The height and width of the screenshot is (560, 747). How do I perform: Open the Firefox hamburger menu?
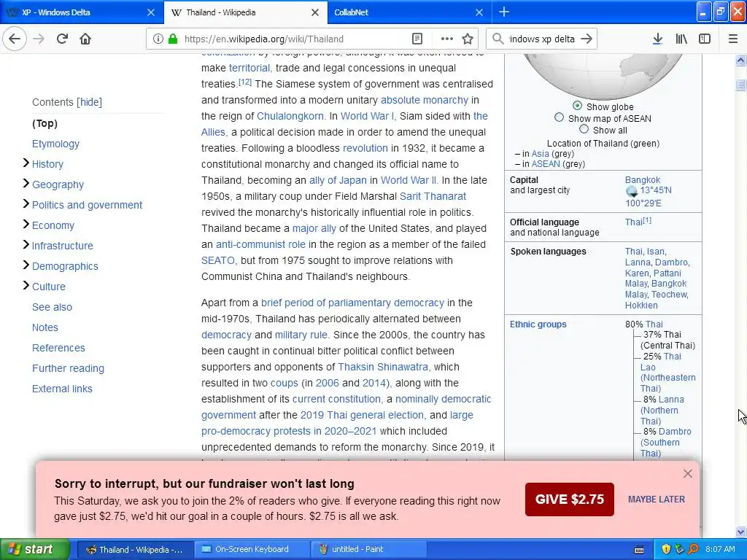pyautogui.click(x=733, y=39)
